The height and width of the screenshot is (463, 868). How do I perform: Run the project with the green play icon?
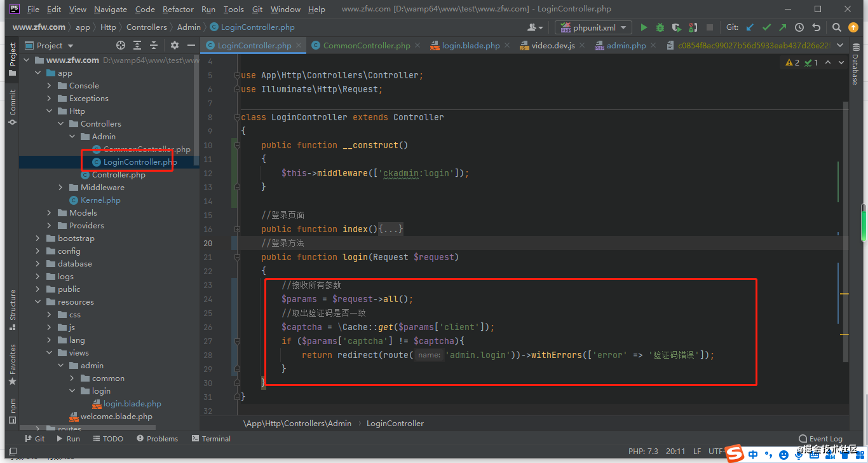coord(643,27)
